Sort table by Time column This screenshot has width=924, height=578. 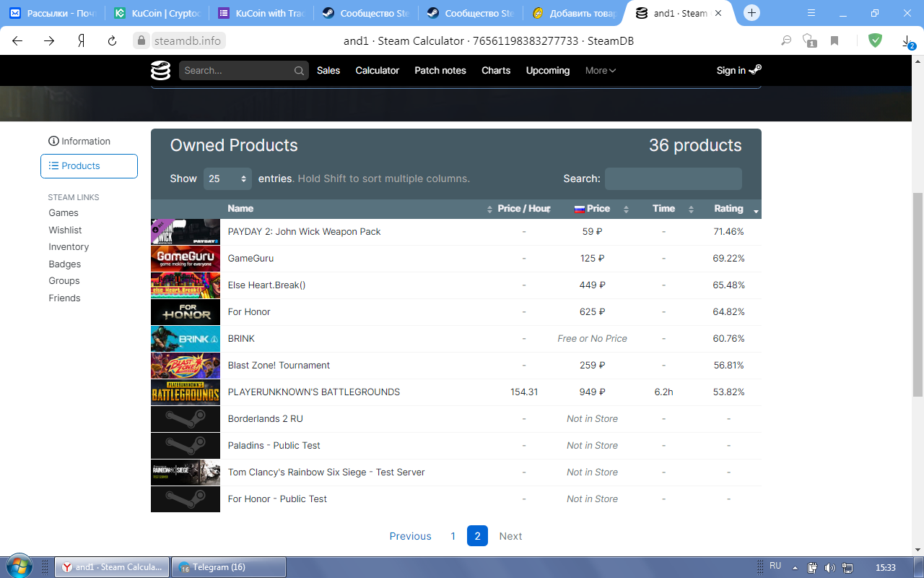(665, 209)
